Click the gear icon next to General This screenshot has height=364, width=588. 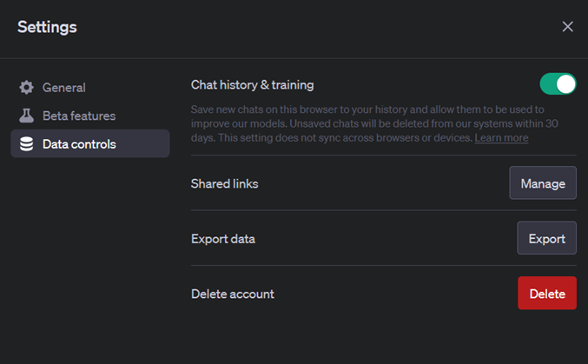pyautogui.click(x=27, y=88)
